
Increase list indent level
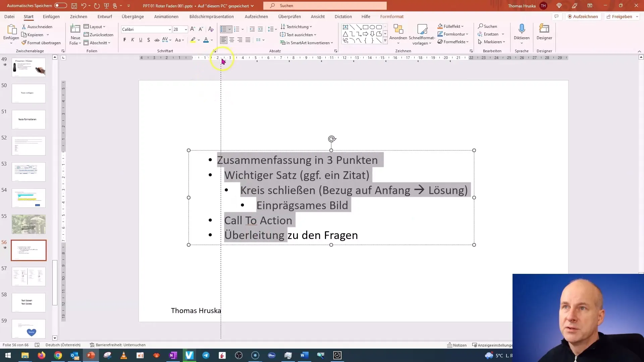pyautogui.click(x=260, y=29)
